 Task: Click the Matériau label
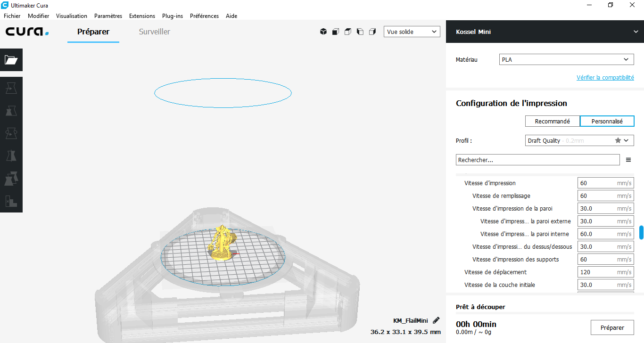pyautogui.click(x=467, y=60)
